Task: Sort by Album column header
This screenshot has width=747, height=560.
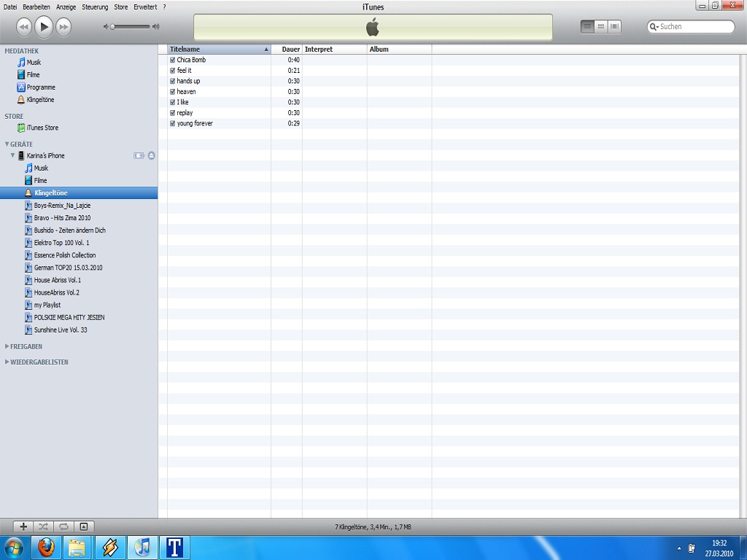Action: click(399, 49)
